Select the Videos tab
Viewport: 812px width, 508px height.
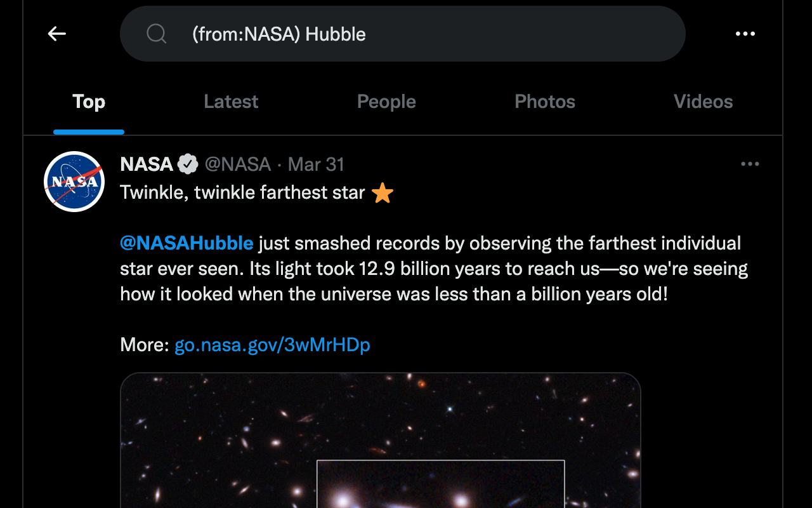(x=703, y=102)
